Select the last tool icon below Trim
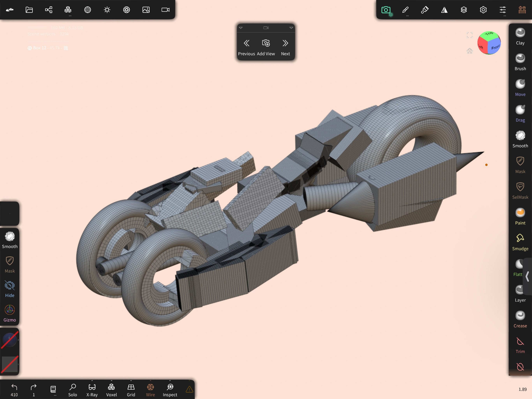Screen dimensions: 532x399 point(520,367)
